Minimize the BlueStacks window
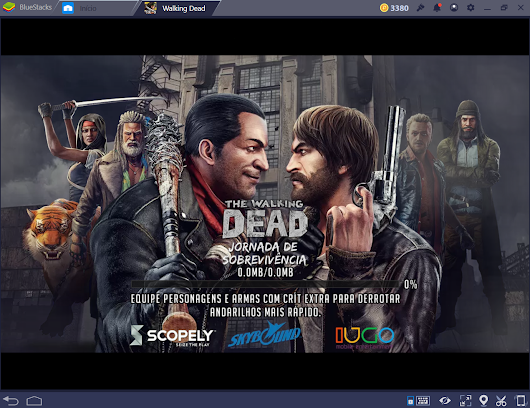Image resolution: width=530 pixels, height=408 pixels. pos(487,8)
